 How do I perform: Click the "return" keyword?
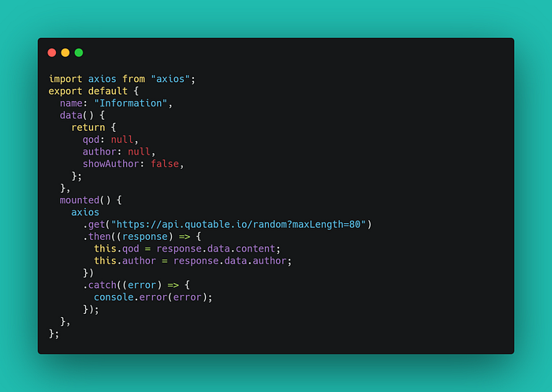(88, 128)
